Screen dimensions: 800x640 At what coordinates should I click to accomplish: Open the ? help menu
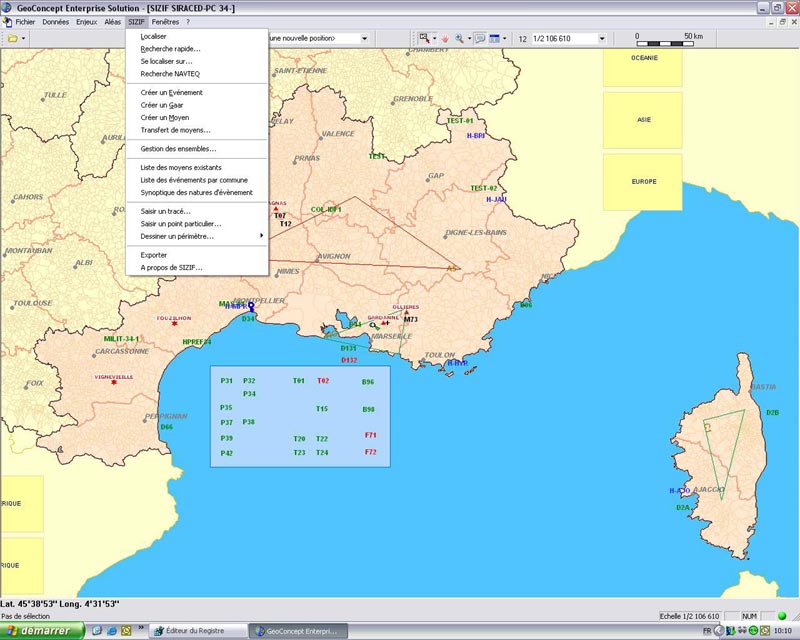click(x=188, y=22)
